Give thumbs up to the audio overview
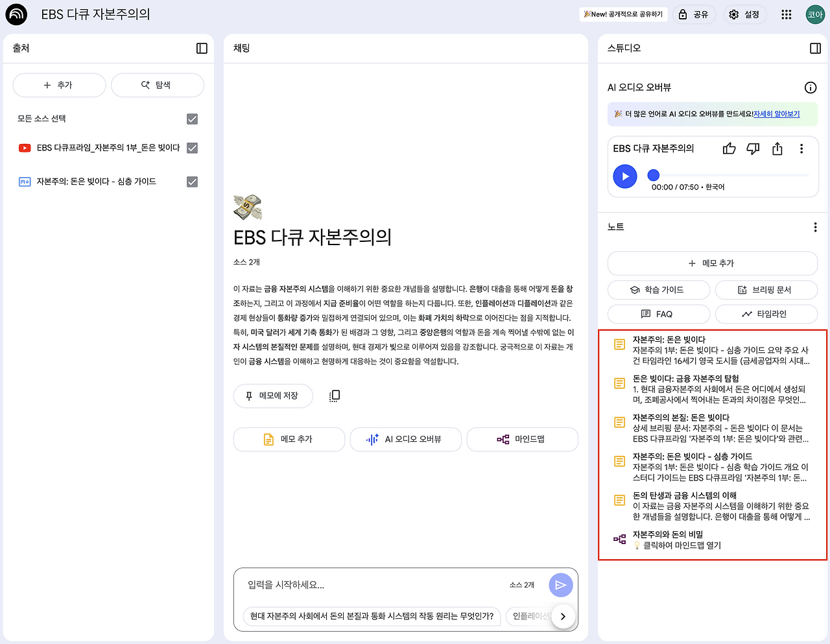The image size is (830, 644). pyautogui.click(x=729, y=149)
